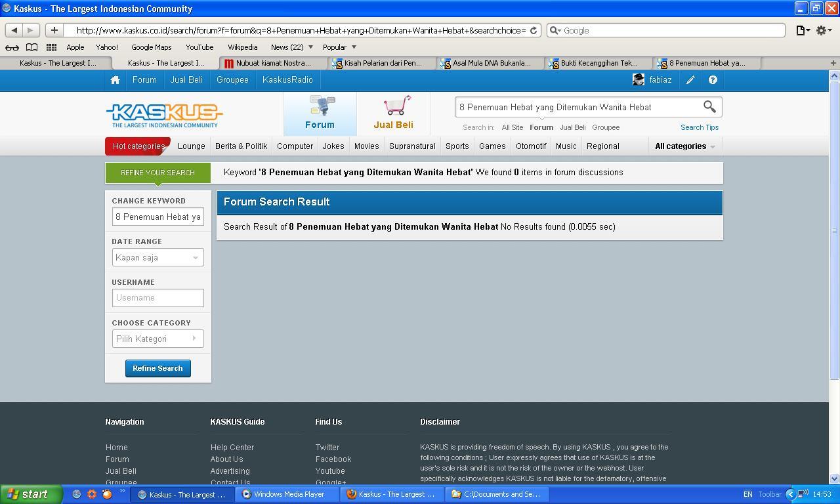Open Top Sites grid icon
The image size is (840, 504).
point(51,47)
